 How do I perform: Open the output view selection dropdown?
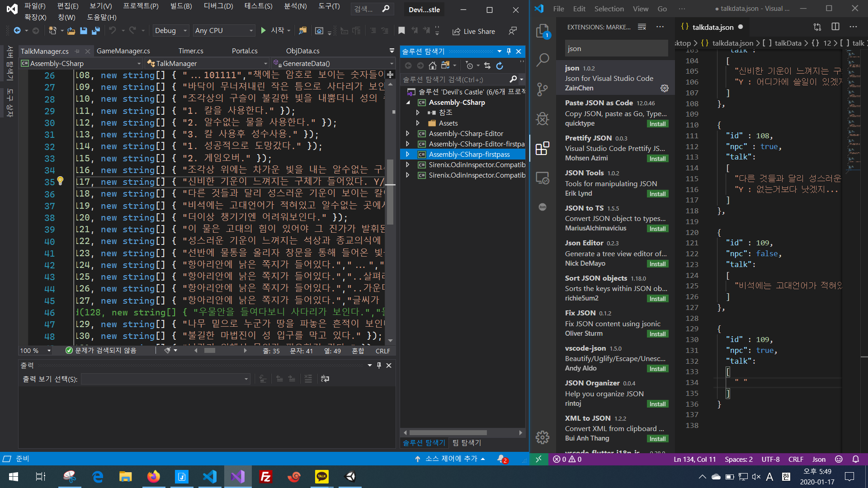point(165,379)
